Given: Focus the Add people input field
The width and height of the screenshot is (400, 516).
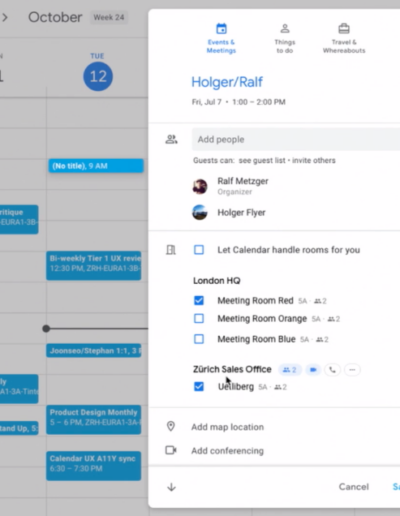Looking at the screenshot, I should coord(296,139).
